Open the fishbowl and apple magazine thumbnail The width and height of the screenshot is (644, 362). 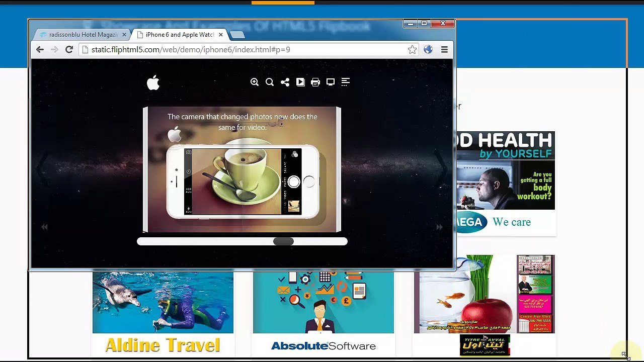tap(484, 294)
